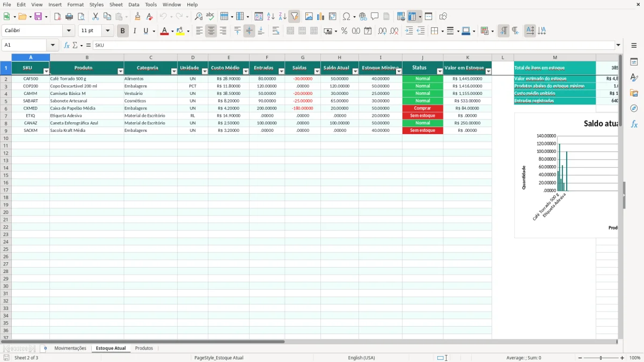Open the Format menu
644x362 pixels.
point(76,4)
